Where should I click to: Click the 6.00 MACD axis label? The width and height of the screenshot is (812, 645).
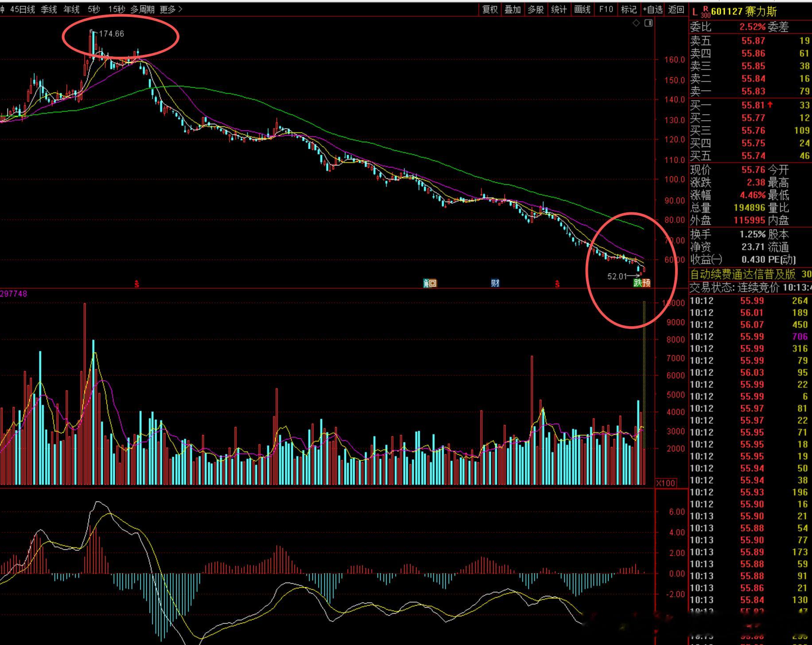[676, 512]
